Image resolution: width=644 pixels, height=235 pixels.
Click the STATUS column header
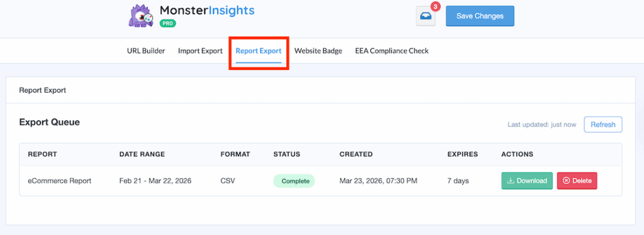287,154
